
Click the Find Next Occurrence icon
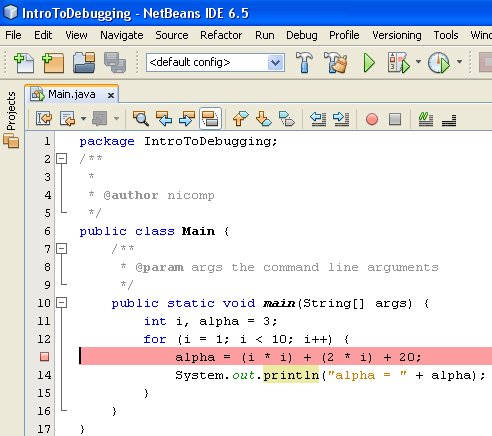[187, 118]
